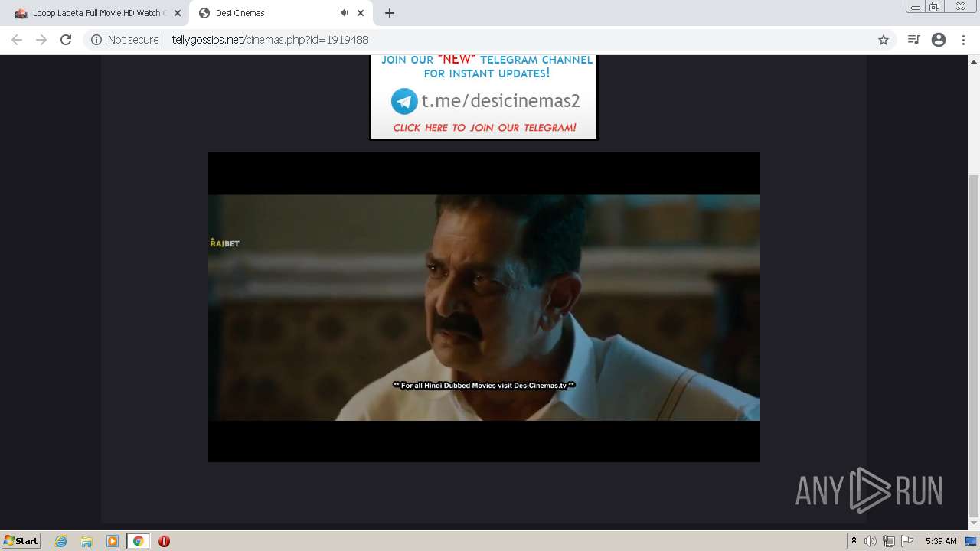Open the media controls icon
The image size is (980, 551).
point(913,40)
